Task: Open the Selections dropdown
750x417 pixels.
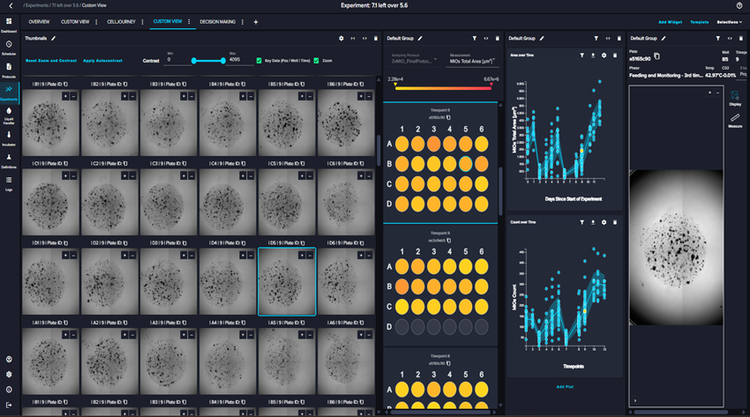Action: click(729, 22)
